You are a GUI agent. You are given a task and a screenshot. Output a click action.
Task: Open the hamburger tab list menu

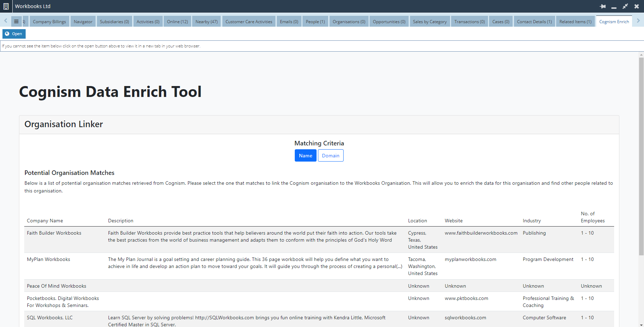point(16,21)
